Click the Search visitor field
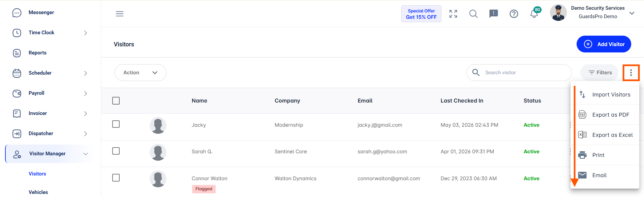Viewport: 644px width, 197px height. pyautogui.click(x=519, y=73)
